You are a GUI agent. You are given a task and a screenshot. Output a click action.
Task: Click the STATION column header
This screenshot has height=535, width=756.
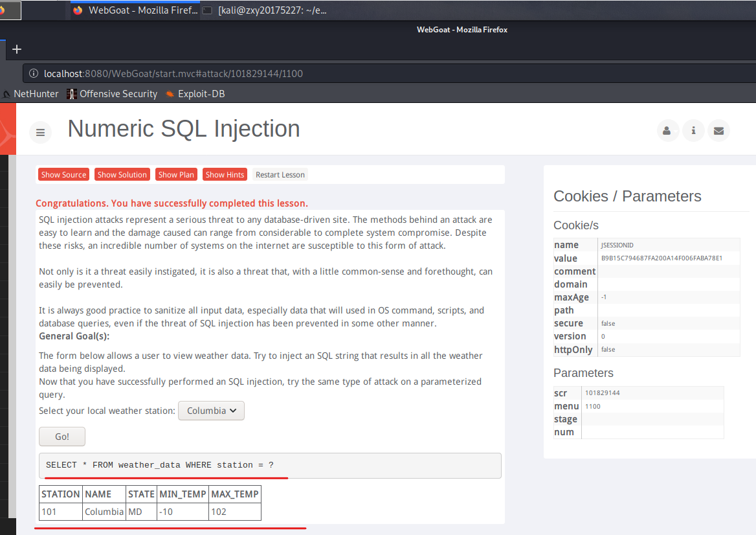[x=61, y=494]
